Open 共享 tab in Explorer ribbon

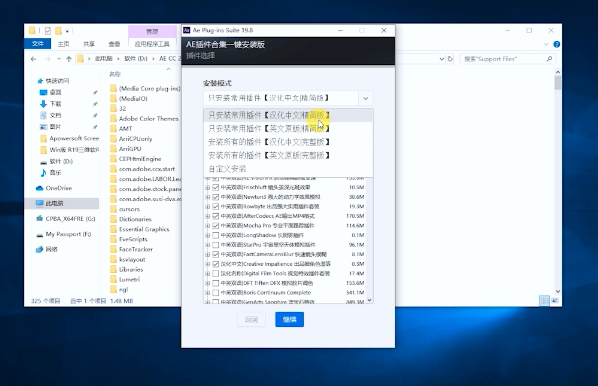coord(89,44)
